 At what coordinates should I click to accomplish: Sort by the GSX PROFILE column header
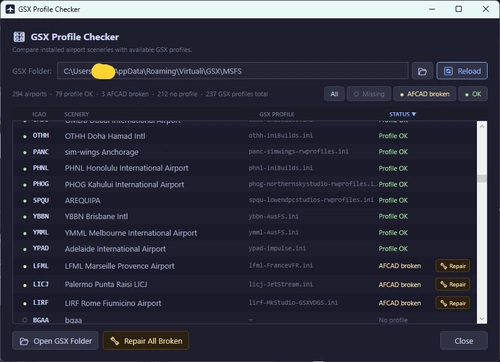277,114
